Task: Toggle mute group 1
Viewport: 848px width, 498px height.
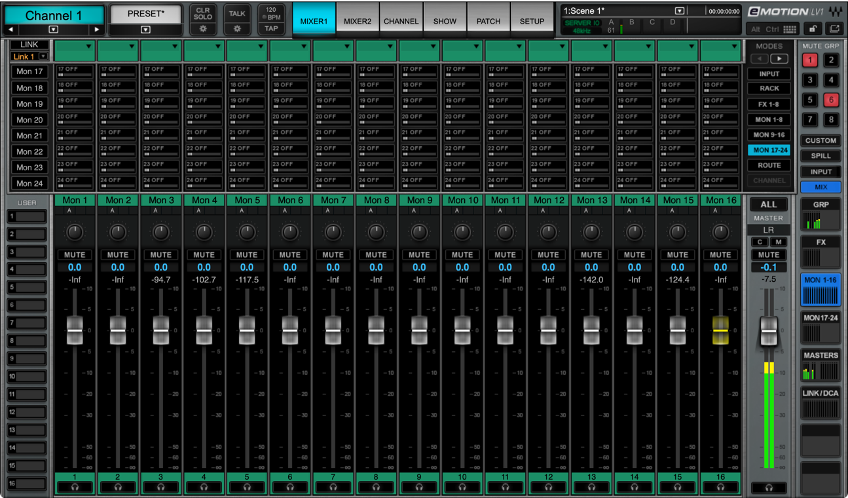Action: pos(810,60)
